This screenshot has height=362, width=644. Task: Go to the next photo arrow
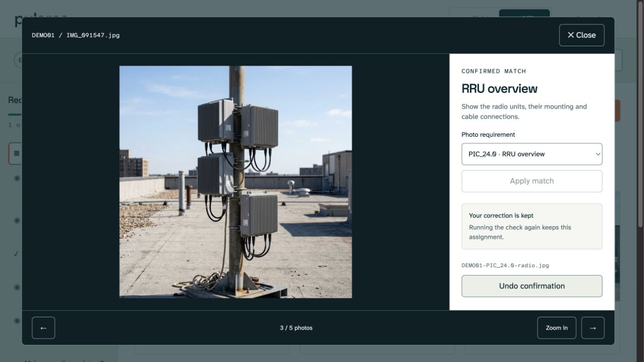click(x=593, y=328)
